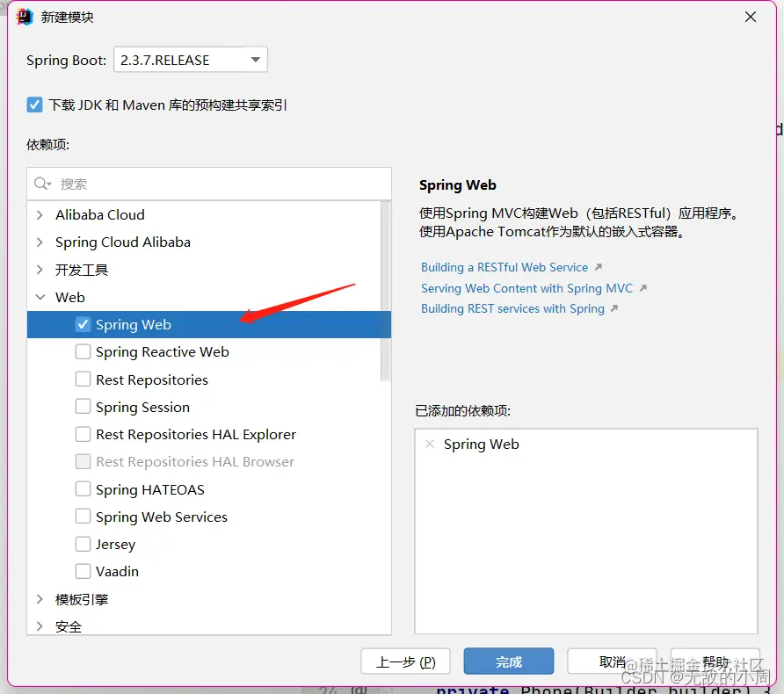
Task: Expand the Alibaba Cloud category
Action: [x=40, y=215]
